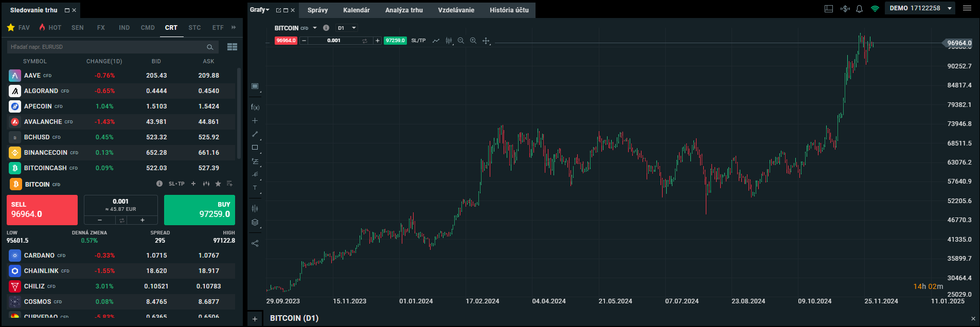980x327 pixels.
Task: Zoom in the Bitcoin chart
Action: coord(473,41)
